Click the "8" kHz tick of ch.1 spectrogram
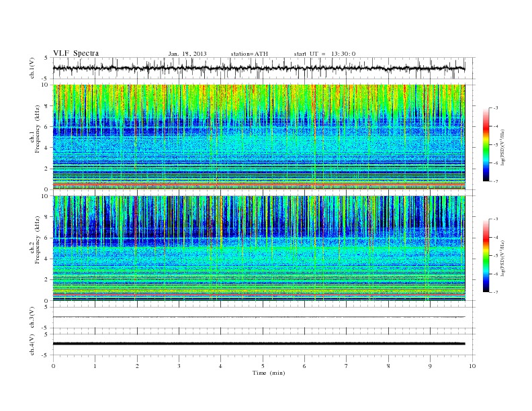 pyautogui.click(x=46, y=105)
